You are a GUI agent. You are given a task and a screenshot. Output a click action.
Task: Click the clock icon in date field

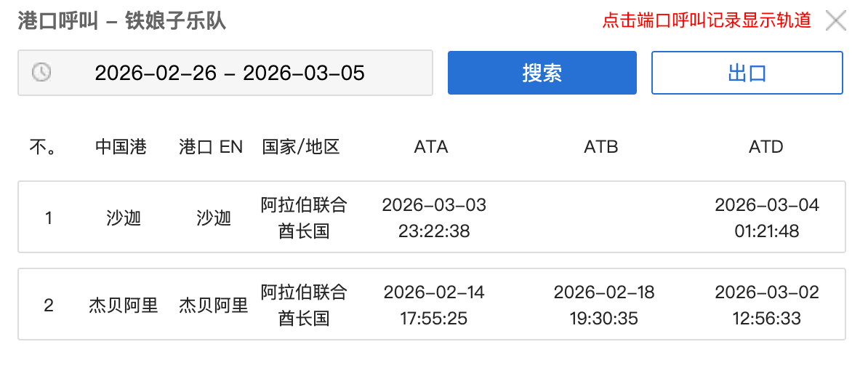pos(41,72)
